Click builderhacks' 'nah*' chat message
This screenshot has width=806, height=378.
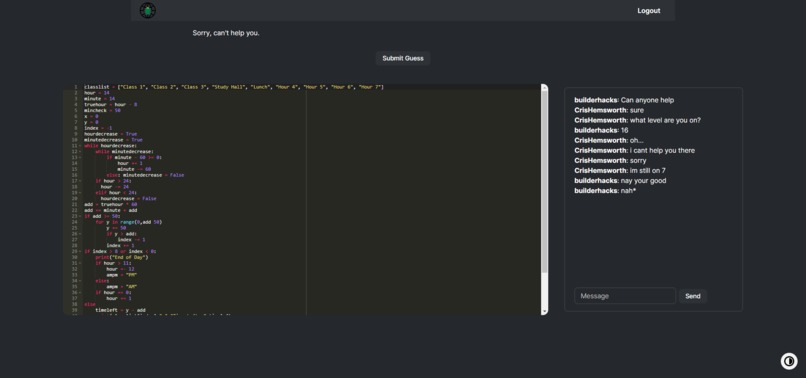click(x=628, y=191)
